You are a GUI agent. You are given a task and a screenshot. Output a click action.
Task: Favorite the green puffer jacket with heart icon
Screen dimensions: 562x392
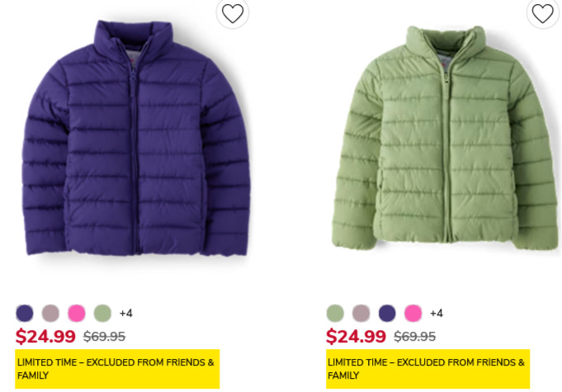click(543, 13)
